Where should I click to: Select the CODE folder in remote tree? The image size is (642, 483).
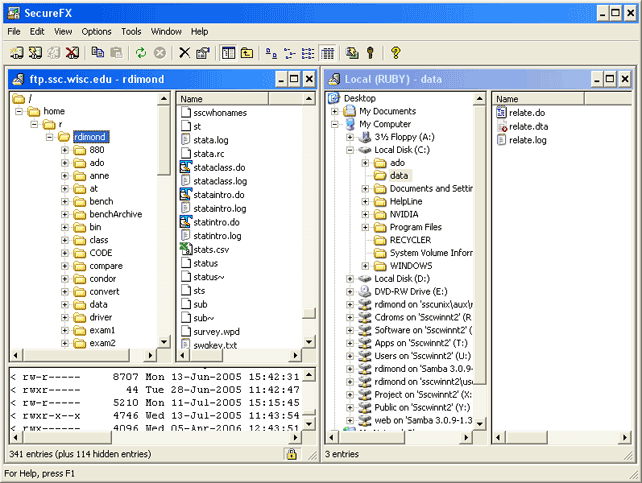point(101,253)
